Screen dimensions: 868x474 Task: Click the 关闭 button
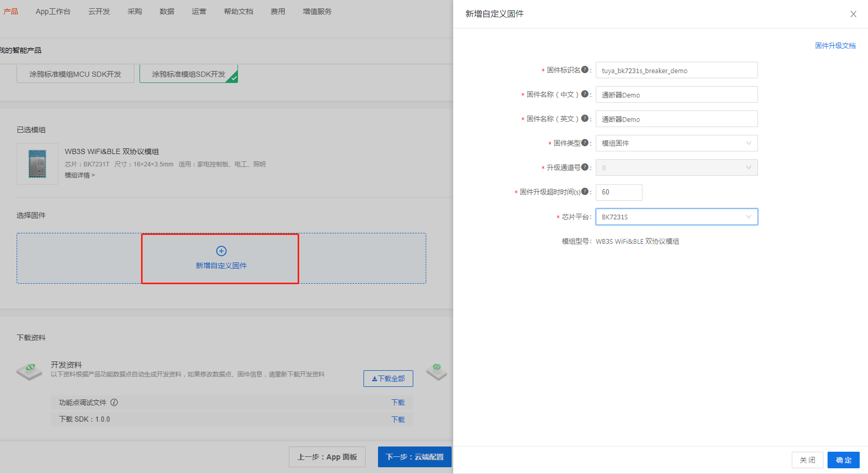(x=807, y=460)
